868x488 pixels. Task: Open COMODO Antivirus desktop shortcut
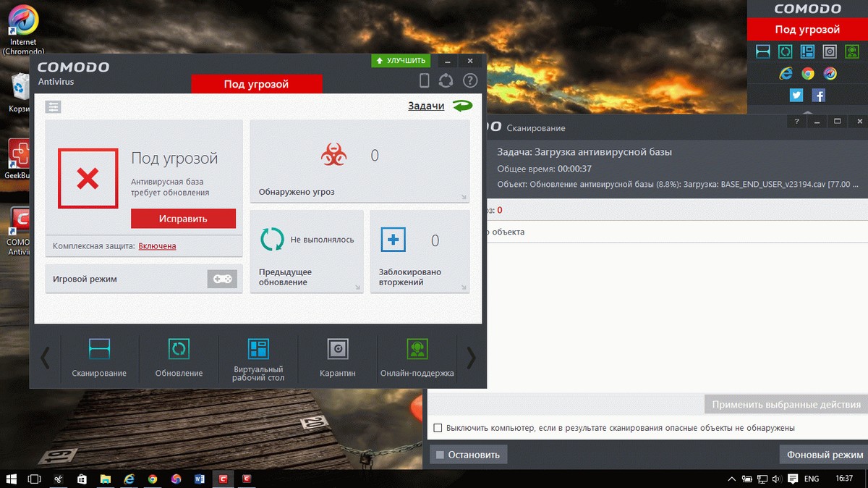point(18,232)
